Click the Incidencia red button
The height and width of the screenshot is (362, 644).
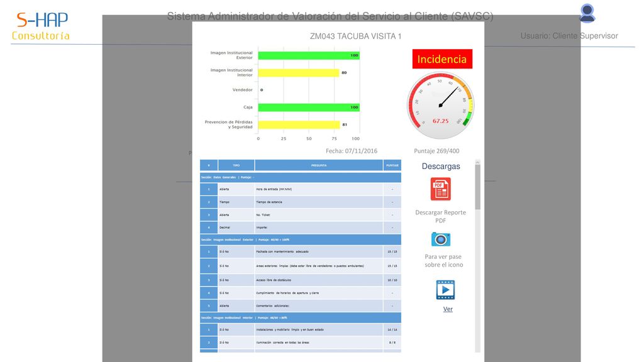click(x=442, y=59)
